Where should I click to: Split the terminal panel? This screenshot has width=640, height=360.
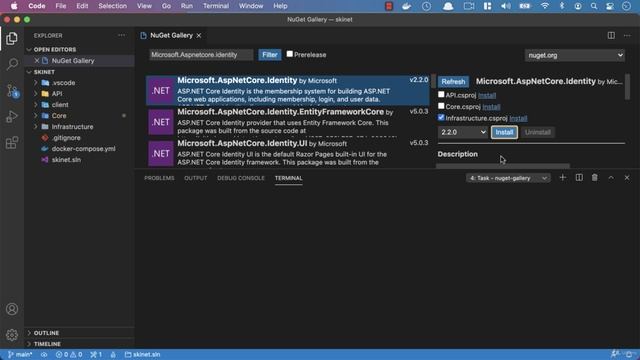click(579, 178)
